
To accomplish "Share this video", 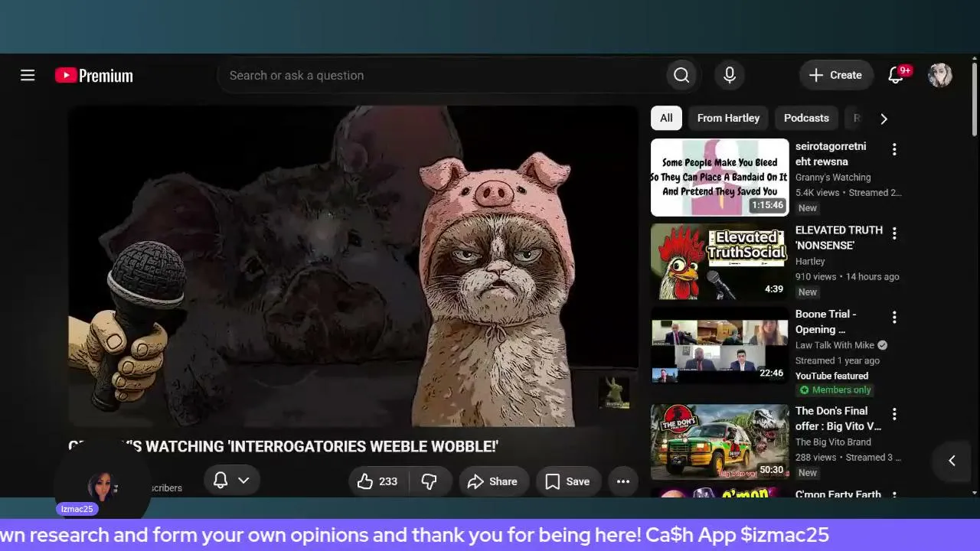I will pos(494,481).
